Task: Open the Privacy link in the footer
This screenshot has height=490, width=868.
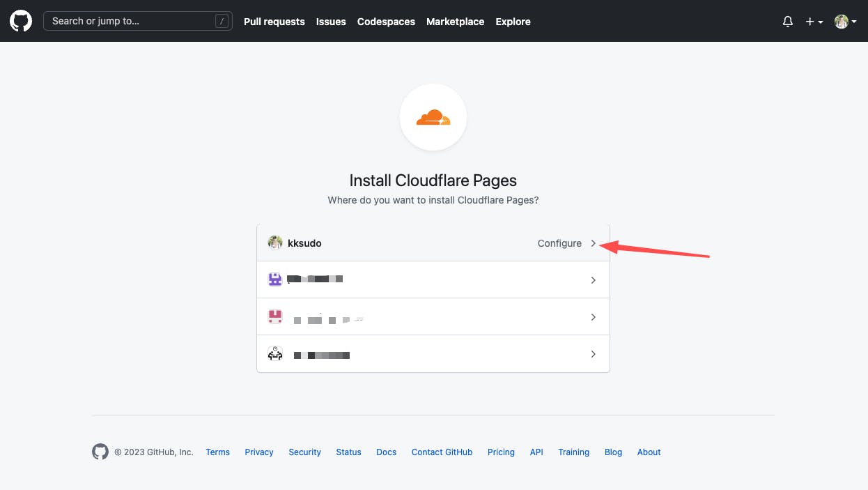Action: pos(259,452)
